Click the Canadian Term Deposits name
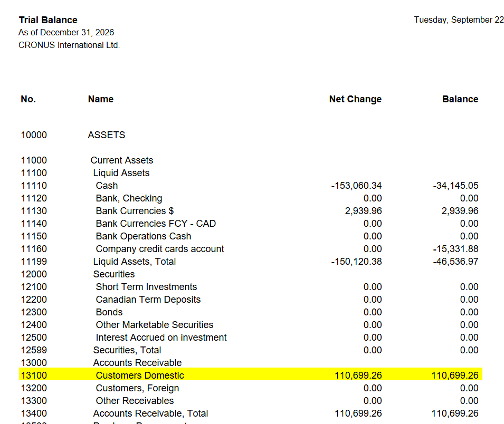This screenshot has height=424, width=504. coord(148,300)
